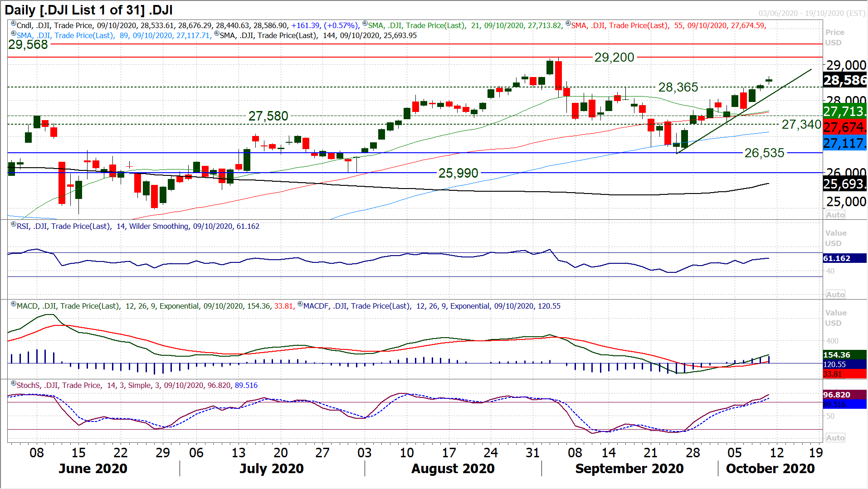Click the green SMA value tag 27,713
868x489 pixels.
tap(845, 111)
